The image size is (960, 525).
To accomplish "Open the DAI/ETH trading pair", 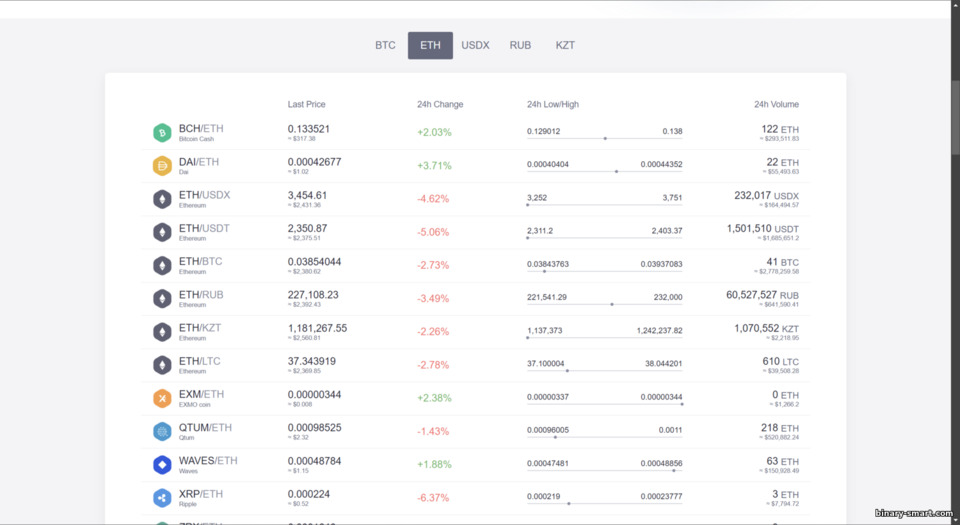I will (198, 162).
